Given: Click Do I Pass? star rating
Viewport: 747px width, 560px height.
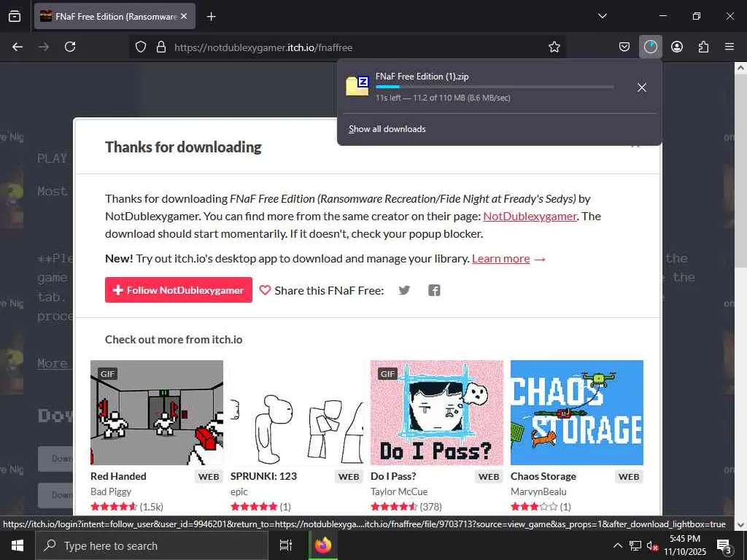Looking at the screenshot, I should tap(394, 507).
